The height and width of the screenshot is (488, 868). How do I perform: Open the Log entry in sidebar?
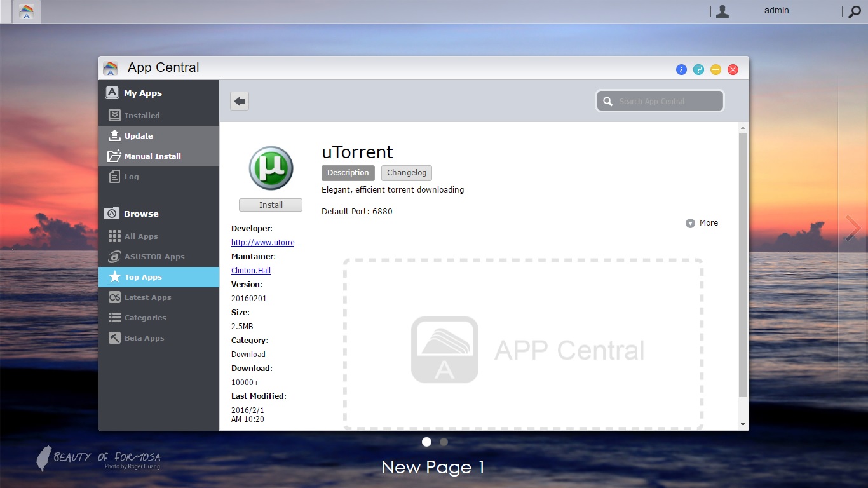pos(132,177)
